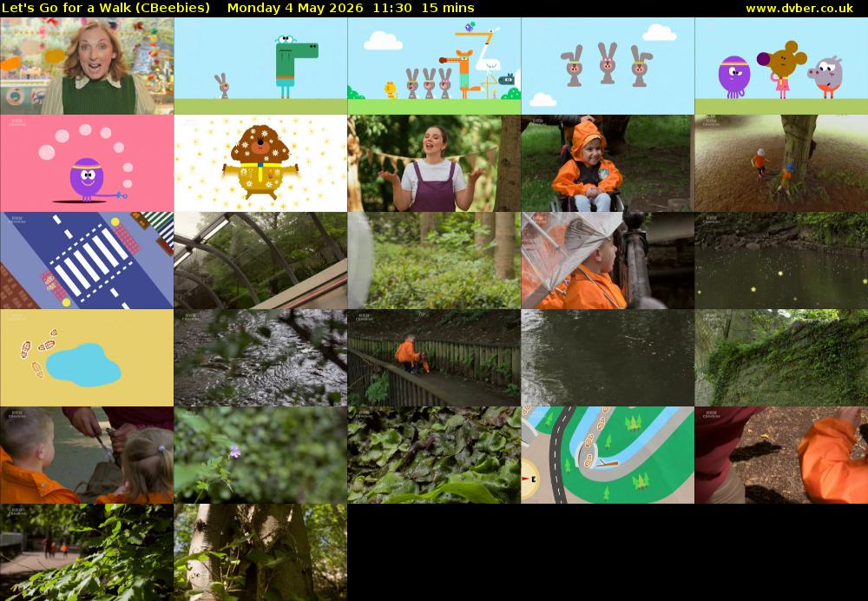Open thumbnail of person on fenced path

point(434,358)
